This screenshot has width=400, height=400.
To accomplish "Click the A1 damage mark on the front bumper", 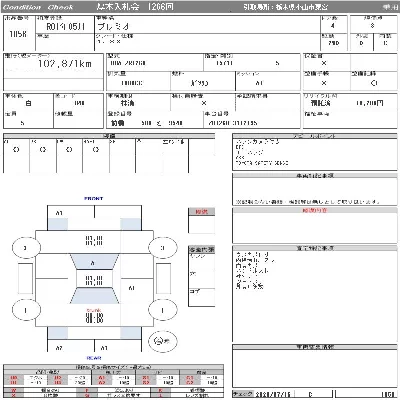I will tap(59, 213).
